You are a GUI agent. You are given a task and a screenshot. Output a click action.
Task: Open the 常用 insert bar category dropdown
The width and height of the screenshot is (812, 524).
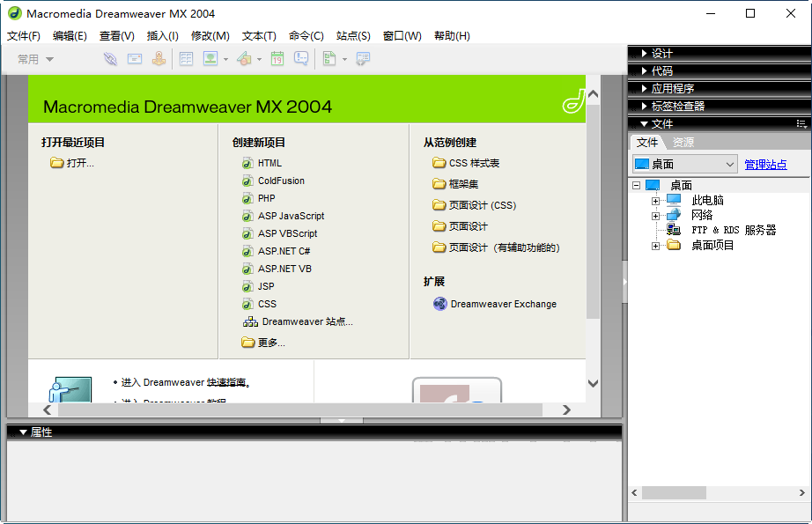click(35, 59)
